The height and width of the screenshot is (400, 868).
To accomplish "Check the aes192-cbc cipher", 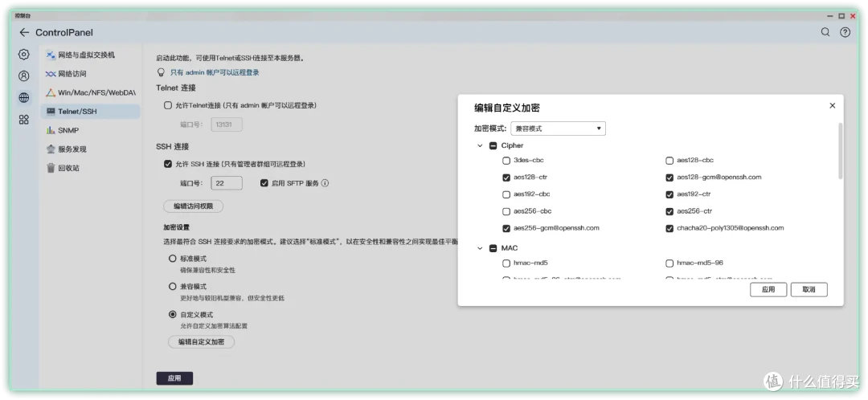I will click(506, 194).
